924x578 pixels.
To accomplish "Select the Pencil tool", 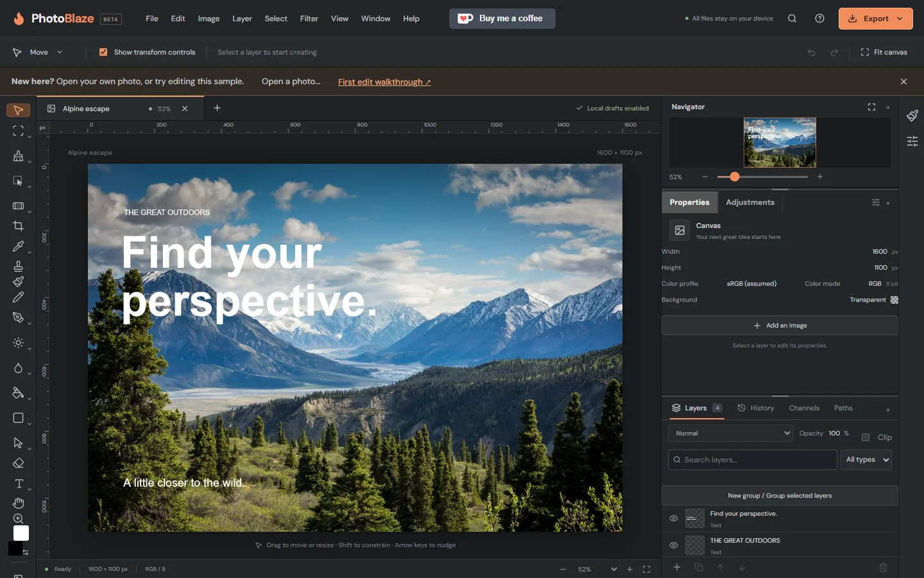I will tap(18, 297).
